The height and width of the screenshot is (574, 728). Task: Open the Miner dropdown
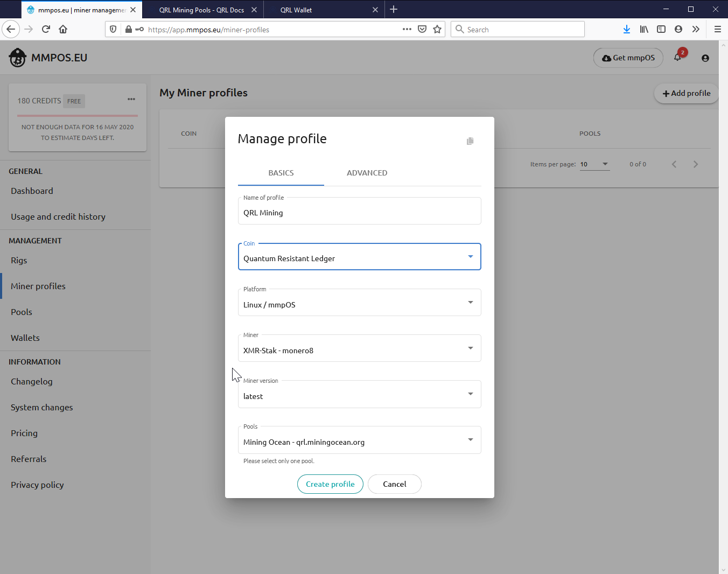[x=359, y=348]
